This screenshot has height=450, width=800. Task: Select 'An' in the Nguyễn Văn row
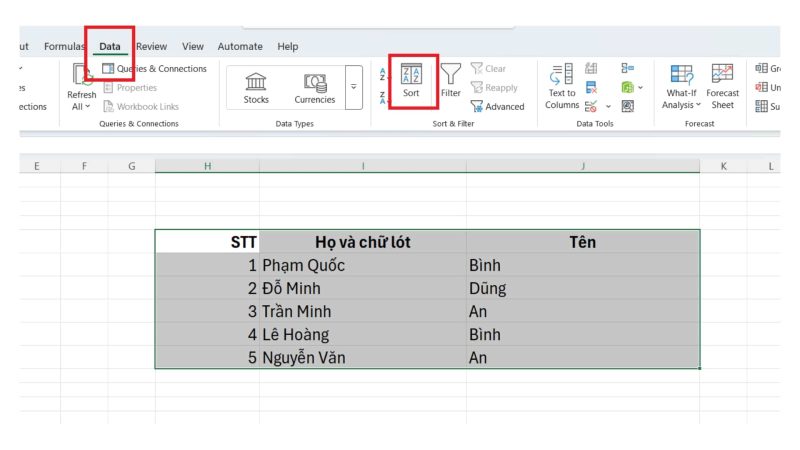pyautogui.click(x=583, y=357)
